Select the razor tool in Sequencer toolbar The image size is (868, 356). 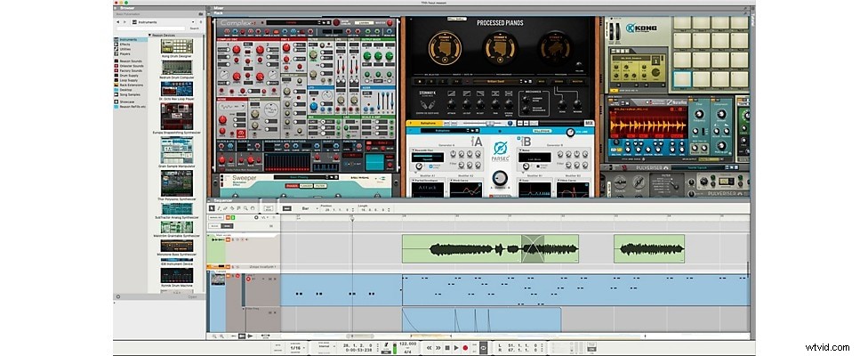pos(232,208)
